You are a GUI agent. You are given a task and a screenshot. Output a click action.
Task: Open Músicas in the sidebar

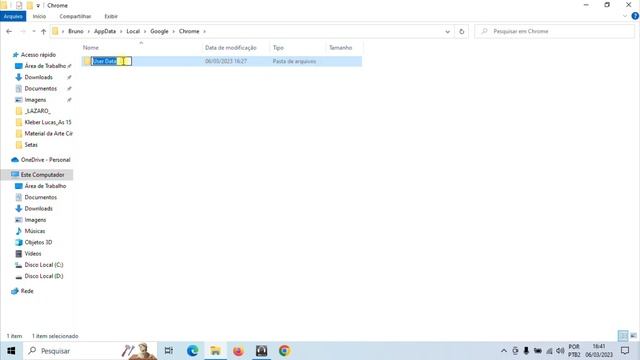pos(35,231)
